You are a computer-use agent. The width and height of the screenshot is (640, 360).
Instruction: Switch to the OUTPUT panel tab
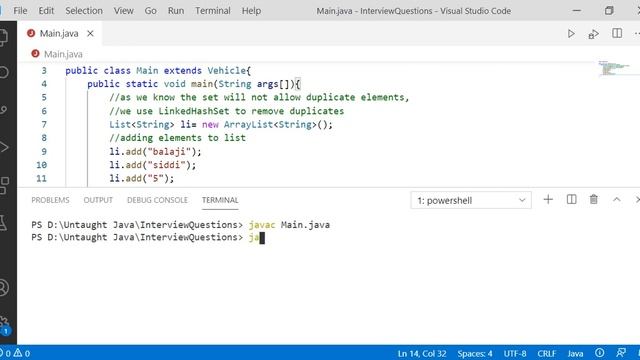(x=98, y=200)
